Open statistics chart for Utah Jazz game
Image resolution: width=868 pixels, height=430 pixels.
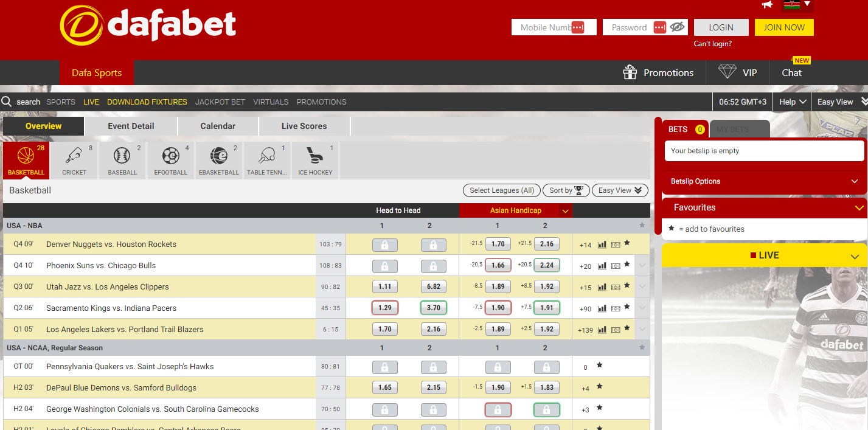point(602,287)
